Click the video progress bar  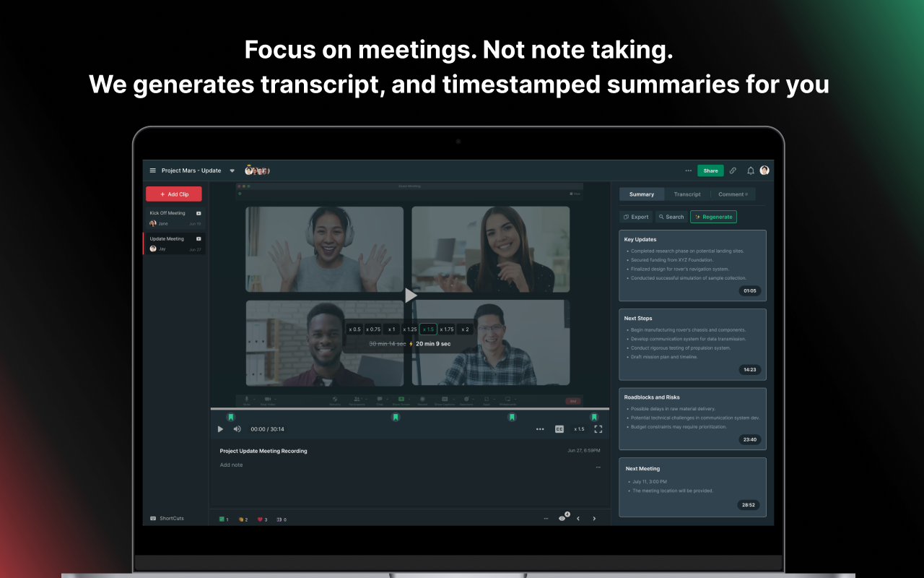point(410,409)
